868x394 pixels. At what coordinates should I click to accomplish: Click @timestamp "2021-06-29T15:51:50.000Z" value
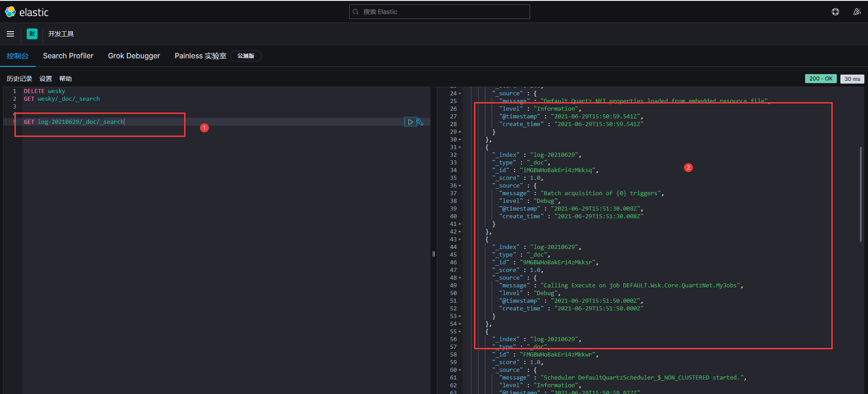[x=595, y=301]
